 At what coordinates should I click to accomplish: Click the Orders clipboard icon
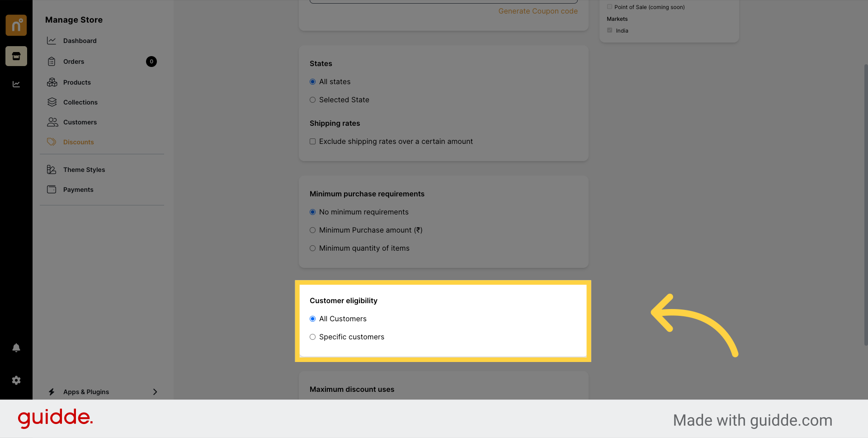point(52,62)
